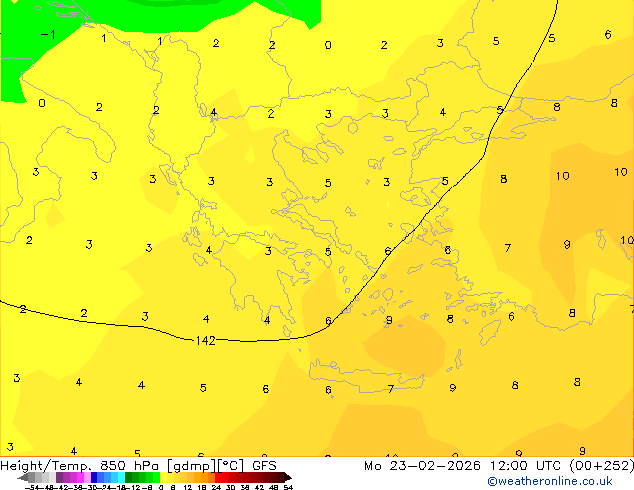Screen dimensions: 634x490
Task: Click the 'Height/Temp. 850 hPa' chart title
Action: coord(79,466)
